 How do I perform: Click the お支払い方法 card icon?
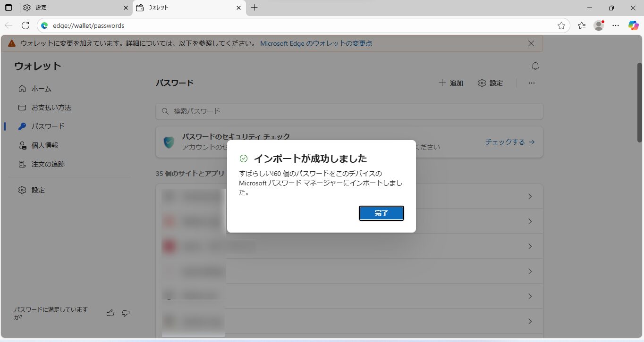coord(22,108)
